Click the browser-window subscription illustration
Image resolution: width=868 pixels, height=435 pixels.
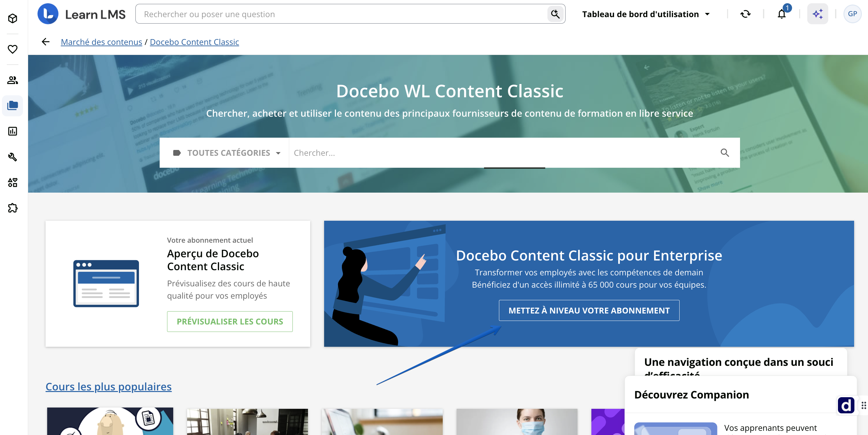(106, 283)
